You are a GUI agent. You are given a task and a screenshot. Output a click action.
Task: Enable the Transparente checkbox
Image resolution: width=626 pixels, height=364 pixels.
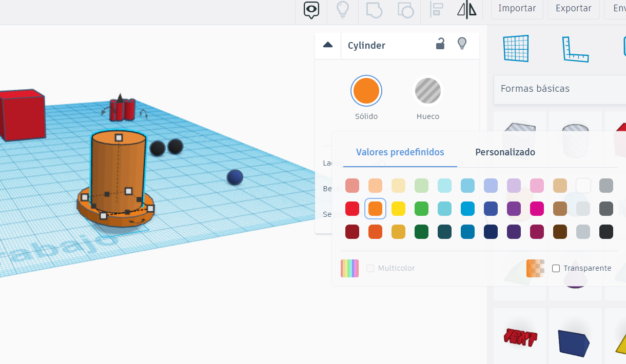[x=556, y=268]
